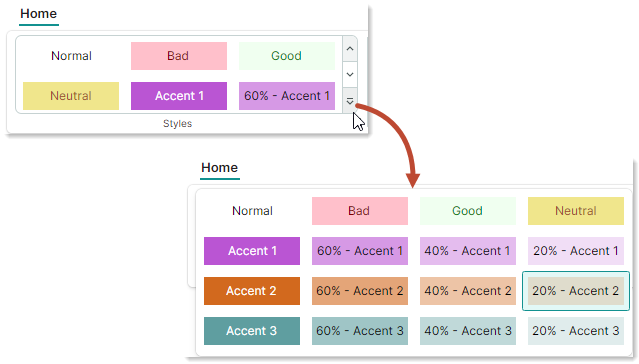Open the upper Home tab
Screen dimensions: 639x364
[x=38, y=14]
